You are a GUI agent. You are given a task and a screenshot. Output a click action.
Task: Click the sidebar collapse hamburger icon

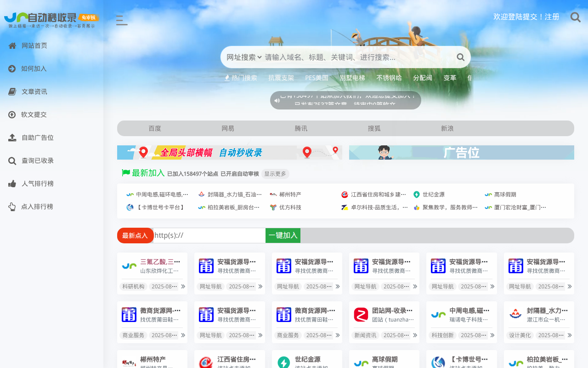pyautogui.click(x=122, y=20)
